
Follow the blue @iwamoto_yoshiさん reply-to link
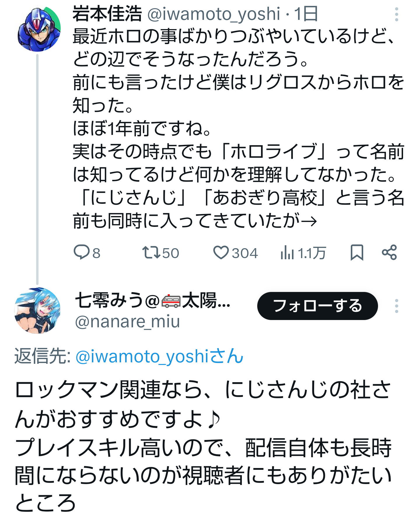pos(159,356)
